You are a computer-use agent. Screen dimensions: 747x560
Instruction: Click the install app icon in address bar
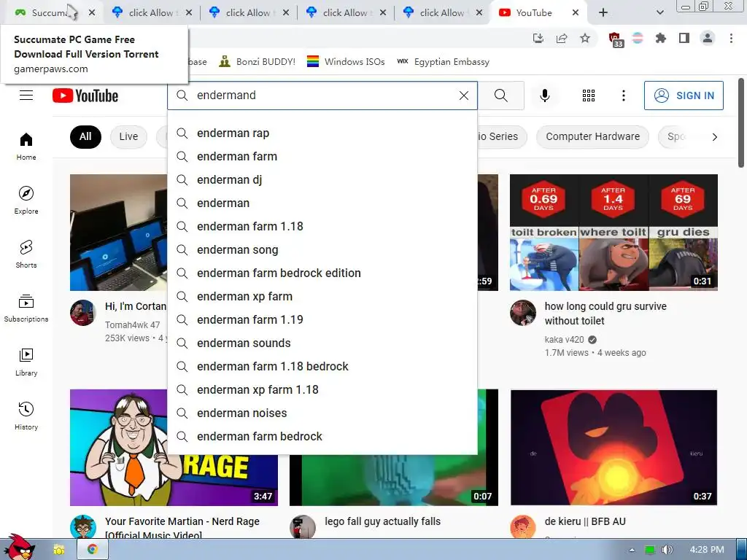[x=538, y=38]
